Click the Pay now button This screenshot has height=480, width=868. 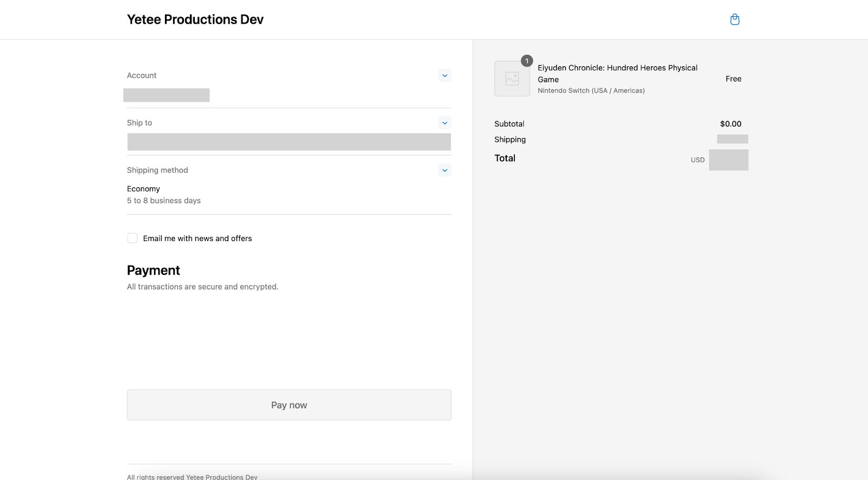[x=289, y=405]
